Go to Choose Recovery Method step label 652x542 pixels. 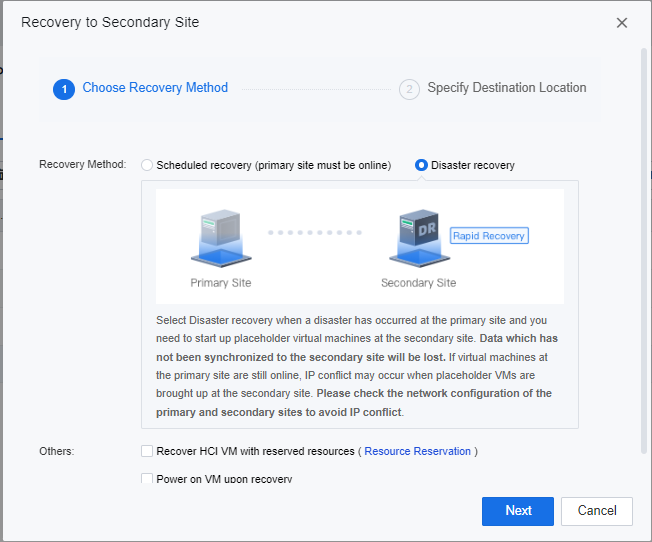click(x=155, y=88)
